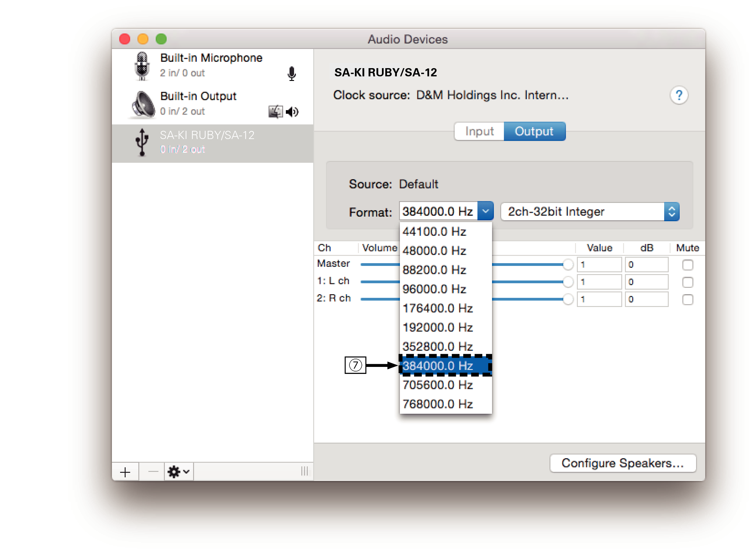The height and width of the screenshot is (554, 756).
Task: Click the SA-KI RUBY/SA-12 device title
Action: 385,72
